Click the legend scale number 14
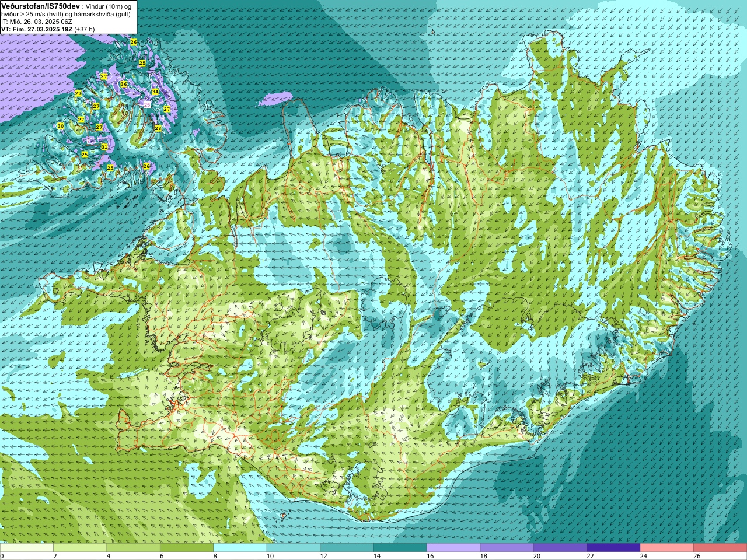Screen dimensions: 747x560 pos(376,556)
